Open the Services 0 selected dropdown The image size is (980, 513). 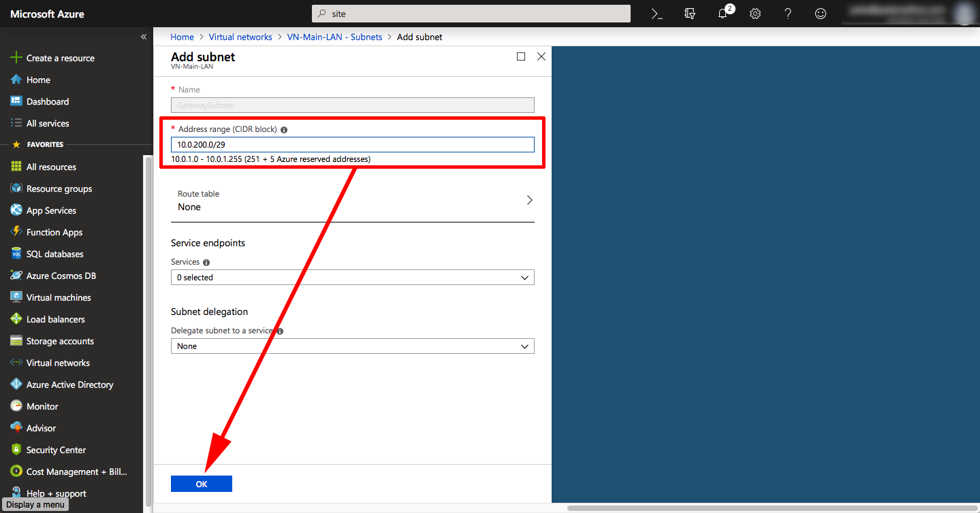[352, 278]
